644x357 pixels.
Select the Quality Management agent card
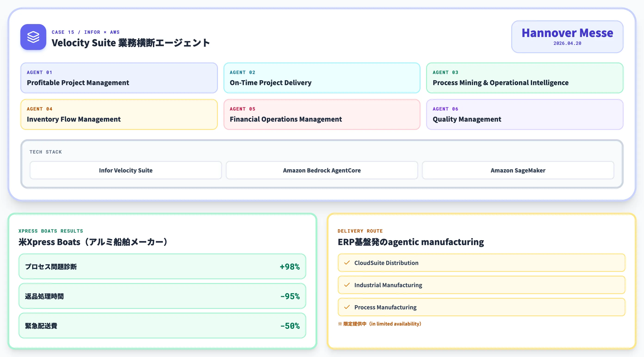(525, 114)
